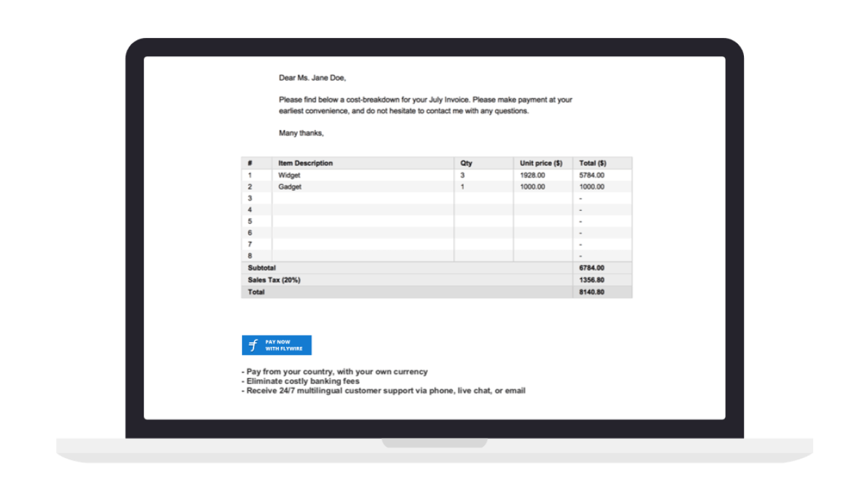Click the unit price 1928.00 for Widget
Viewport: 868px width, 502px height.
[x=532, y=175]
